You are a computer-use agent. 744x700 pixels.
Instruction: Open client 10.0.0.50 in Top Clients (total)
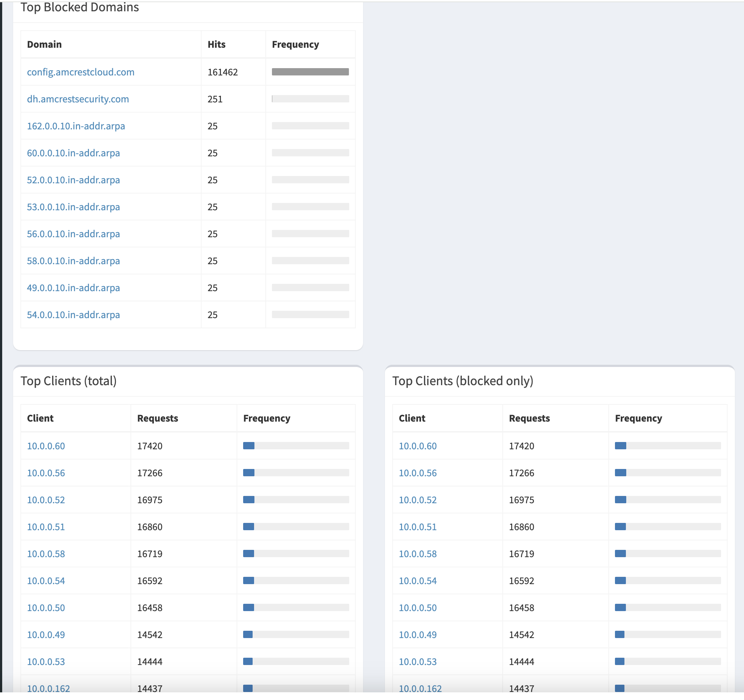46,607
